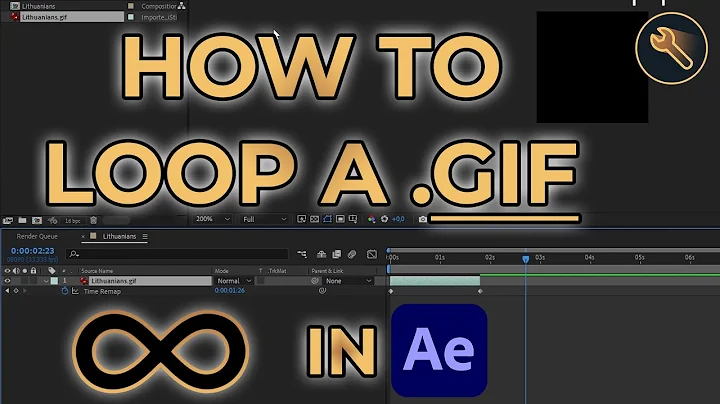
Task: Click the Show Channel color icon
Action: click(x=371, y=219)
